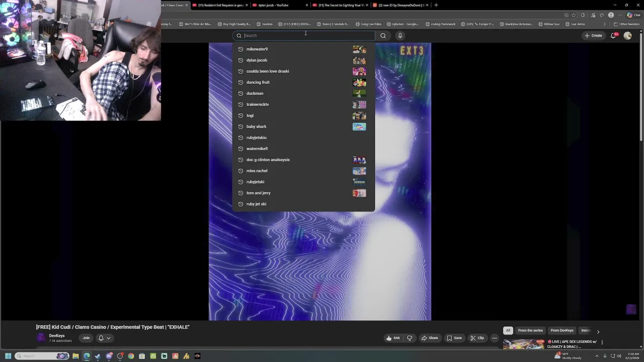The width and height of the screenshot is (644, 362).
Task: Open more actions ellipsis below video
Action: coord(494,338)
